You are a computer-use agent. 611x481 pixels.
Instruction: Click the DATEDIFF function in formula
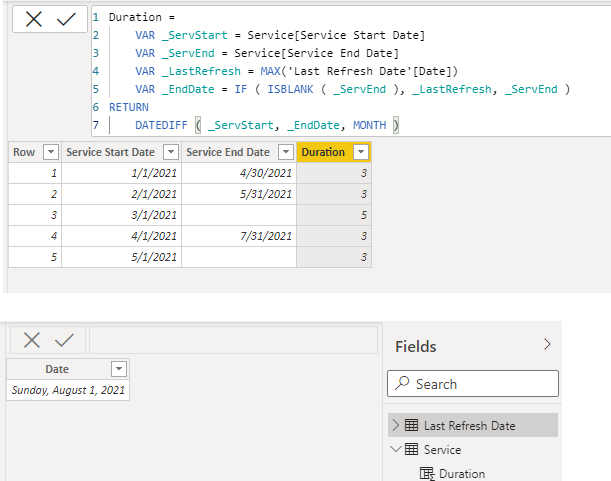[x=161, y=125]
